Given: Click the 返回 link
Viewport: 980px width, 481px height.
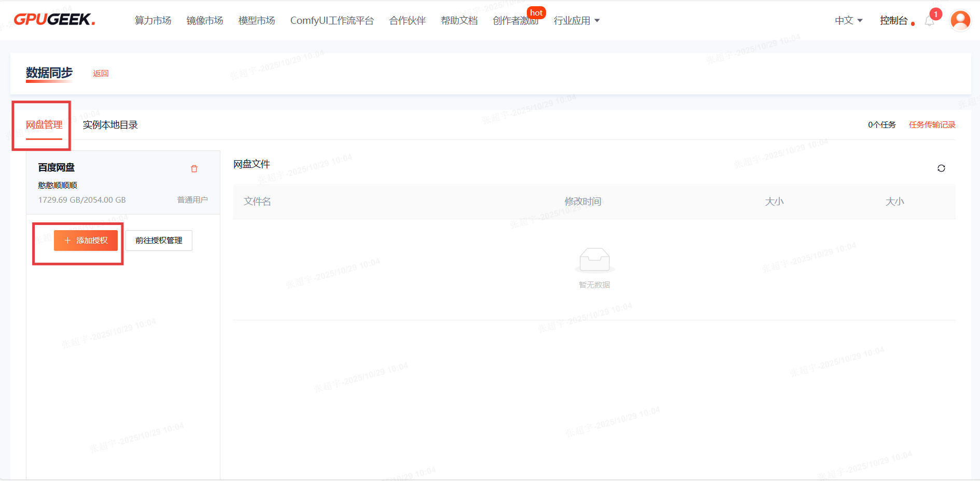Looking at the screenshot, I should coord(101,74).
